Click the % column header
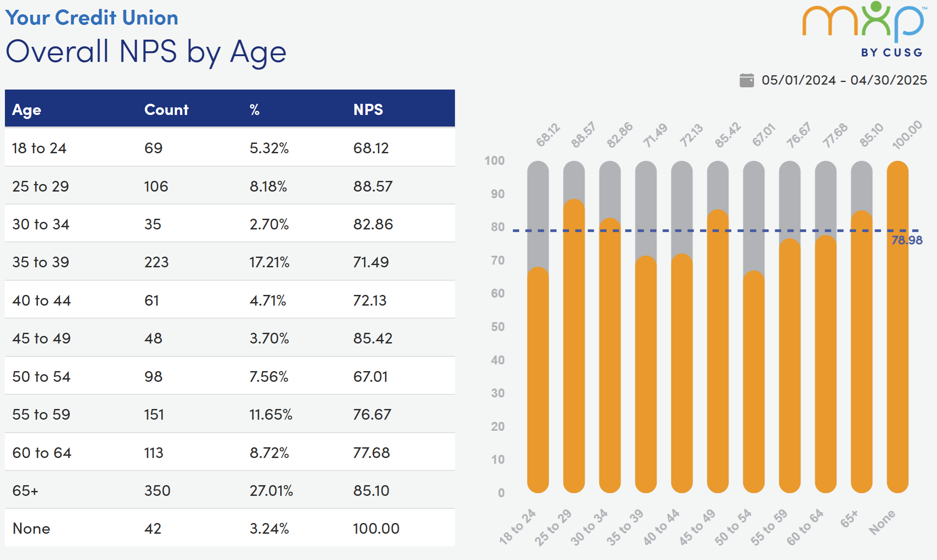 254,110
